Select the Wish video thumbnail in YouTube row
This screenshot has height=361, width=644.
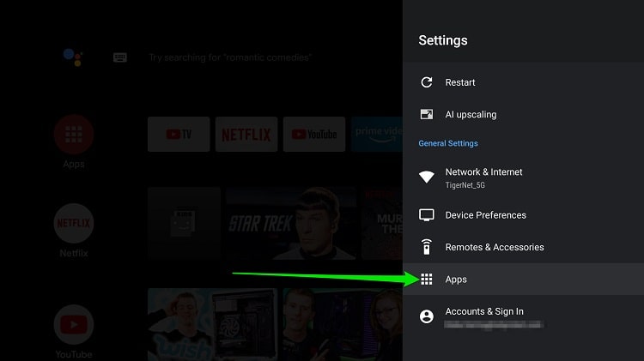pyautogui.click(x=212, y=324)
